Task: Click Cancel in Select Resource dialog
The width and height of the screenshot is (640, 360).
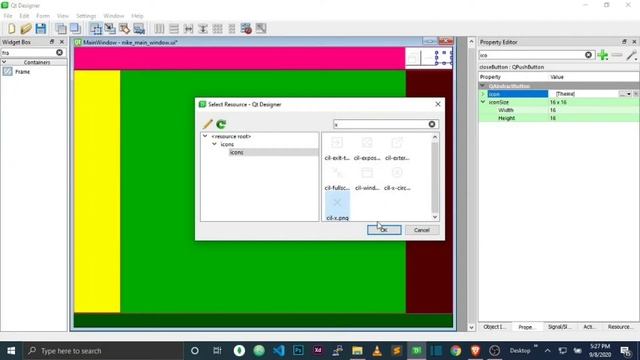Action: click(x=422, y=230)
